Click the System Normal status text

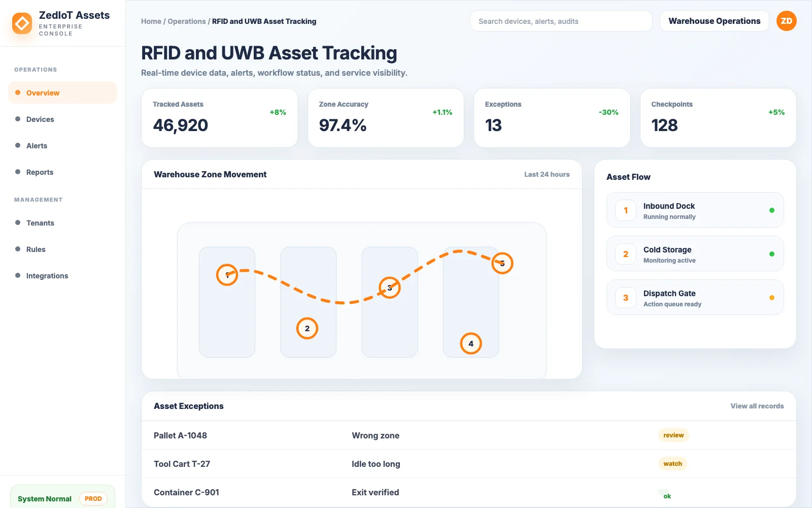(x=45, y=499)
